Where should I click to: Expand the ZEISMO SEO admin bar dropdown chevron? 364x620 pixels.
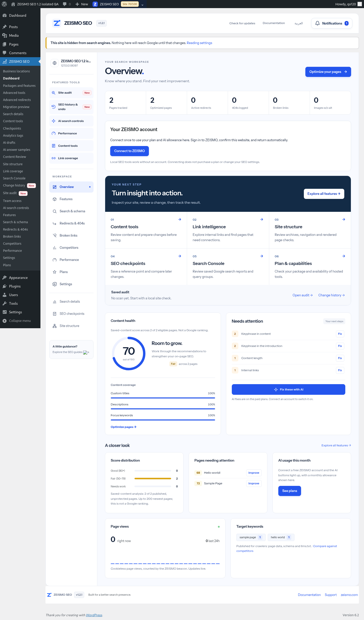coord(142,4)
